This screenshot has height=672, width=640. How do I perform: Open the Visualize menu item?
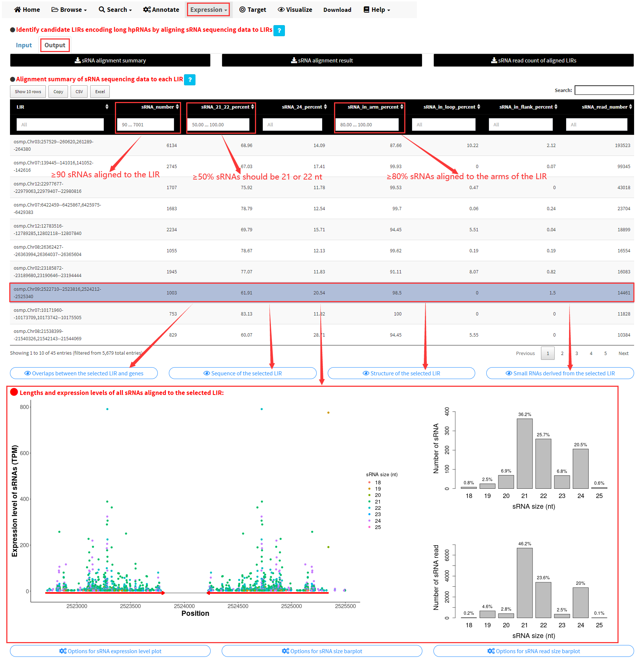click(295, 10)
